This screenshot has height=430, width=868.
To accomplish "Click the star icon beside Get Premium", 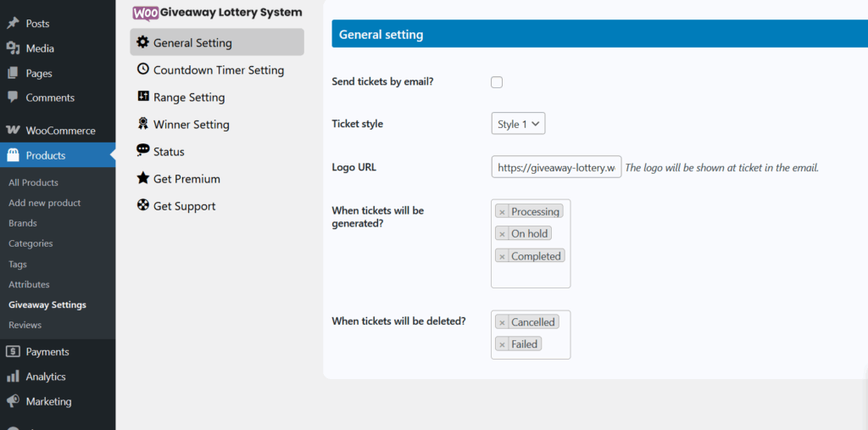I will pos(142,178).
